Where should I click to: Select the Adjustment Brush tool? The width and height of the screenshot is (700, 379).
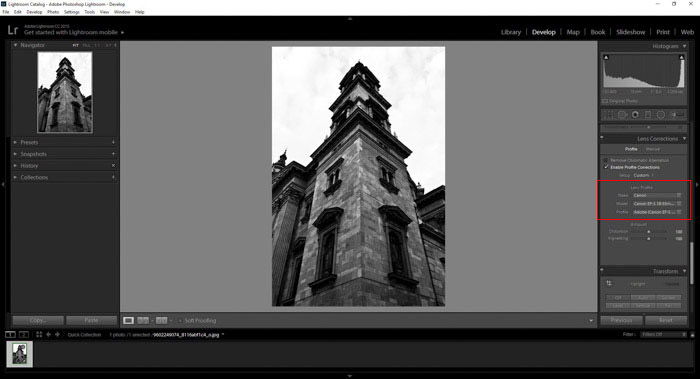[x=677, y=115]
